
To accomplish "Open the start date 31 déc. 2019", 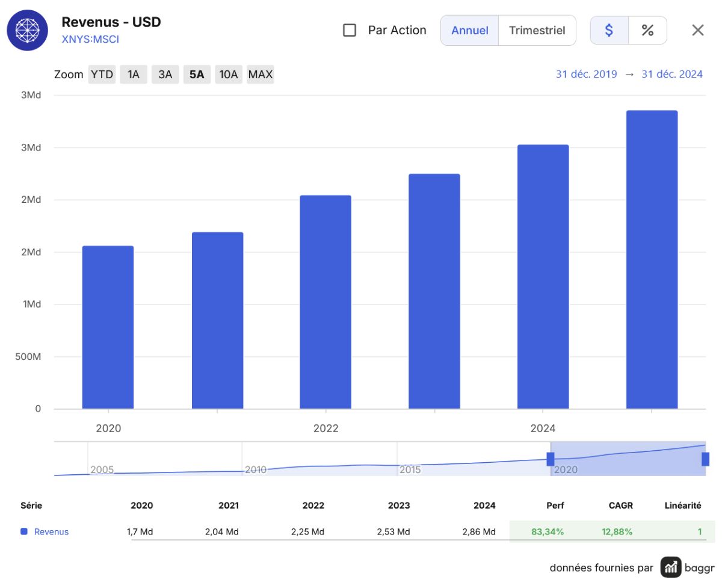I will point(586,75).
